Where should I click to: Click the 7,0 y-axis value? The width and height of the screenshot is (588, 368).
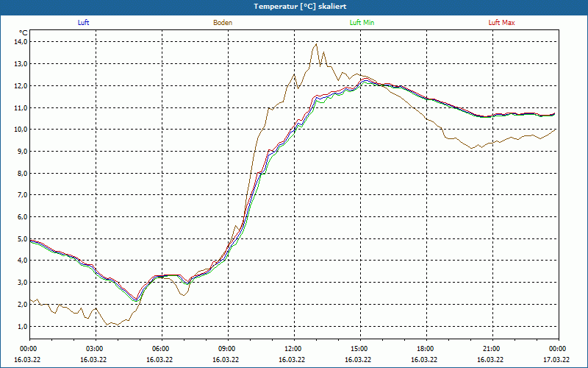[x=22, y=195]
